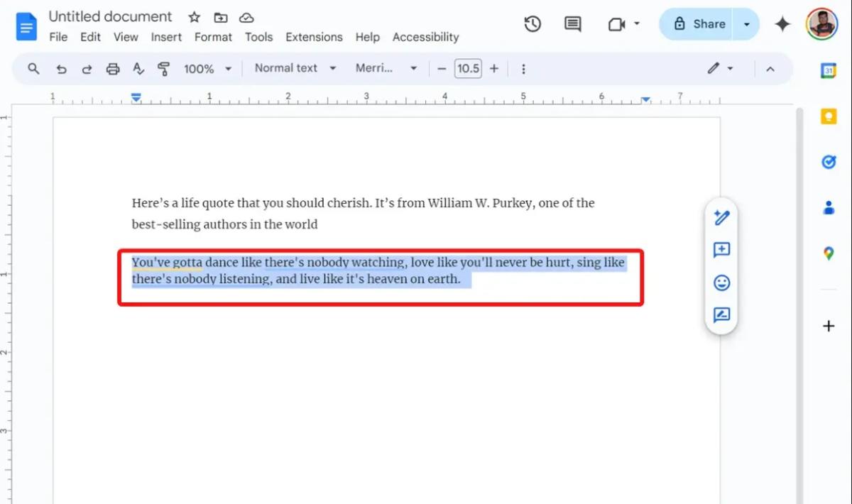Screen dimensions: 852x504
Task: Run the spelling and grammar check
Action: pyautogui.click(x=138, y=68)
